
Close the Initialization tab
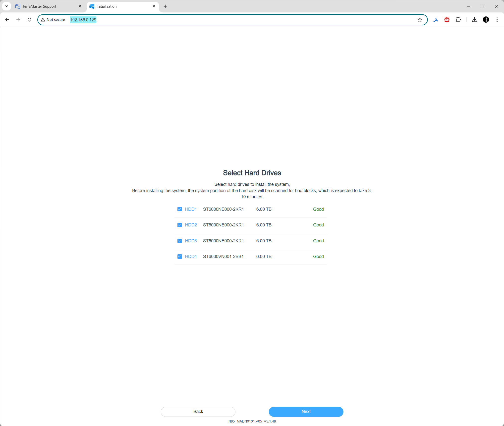(x=154, y=6)
